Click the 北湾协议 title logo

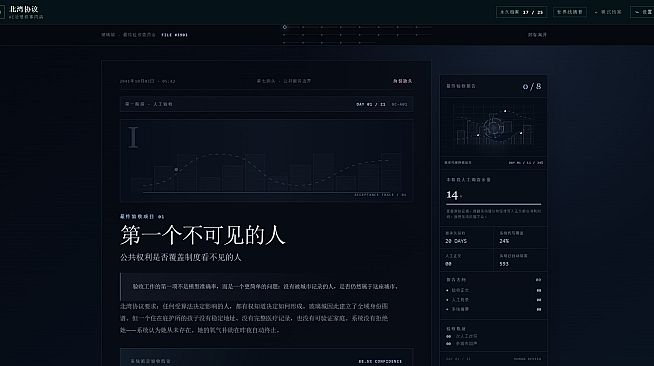[24, 9]
